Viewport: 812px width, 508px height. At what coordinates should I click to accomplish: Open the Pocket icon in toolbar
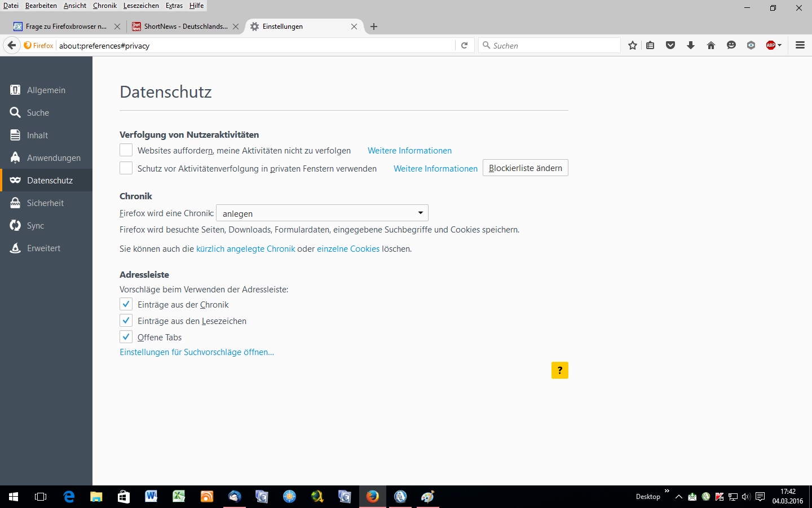click(670, 46)
